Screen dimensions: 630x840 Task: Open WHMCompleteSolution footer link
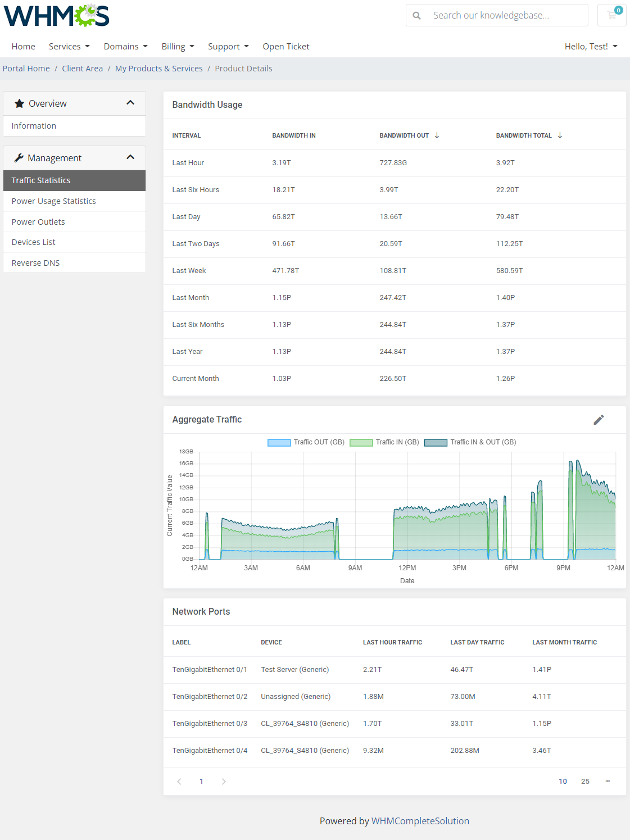point(420,821)
